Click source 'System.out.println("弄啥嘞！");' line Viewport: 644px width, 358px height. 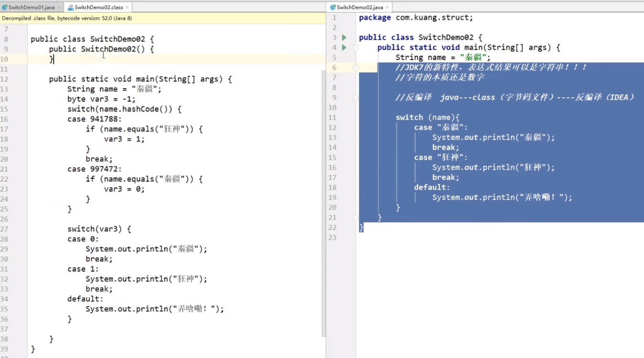(x=502, y=197)
